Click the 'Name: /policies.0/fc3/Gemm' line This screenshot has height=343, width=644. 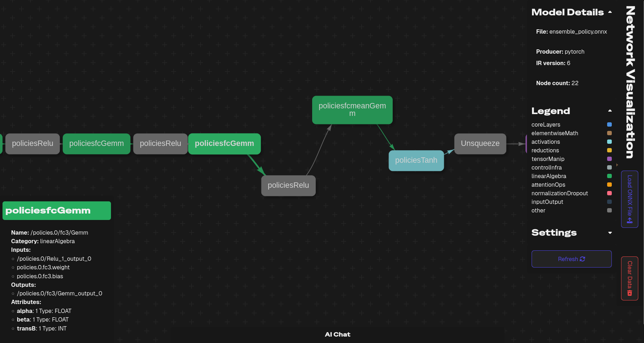pyautogui.click(x=49, y=232)
